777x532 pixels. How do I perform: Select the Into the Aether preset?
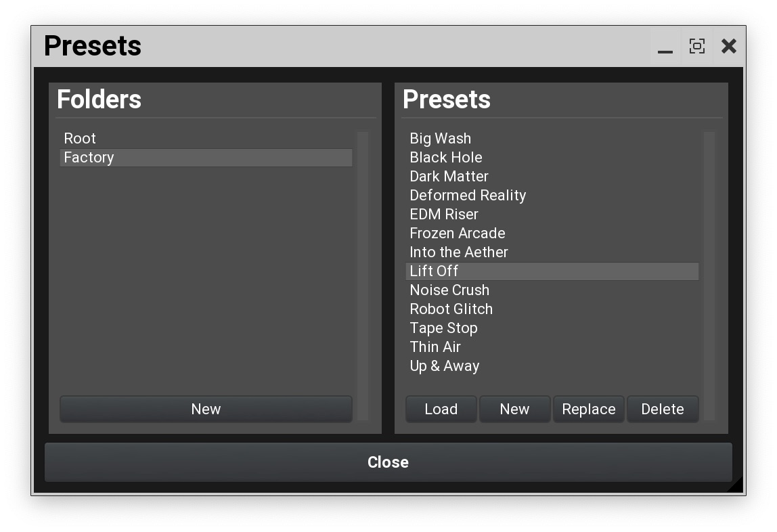[x=459, y=252]
